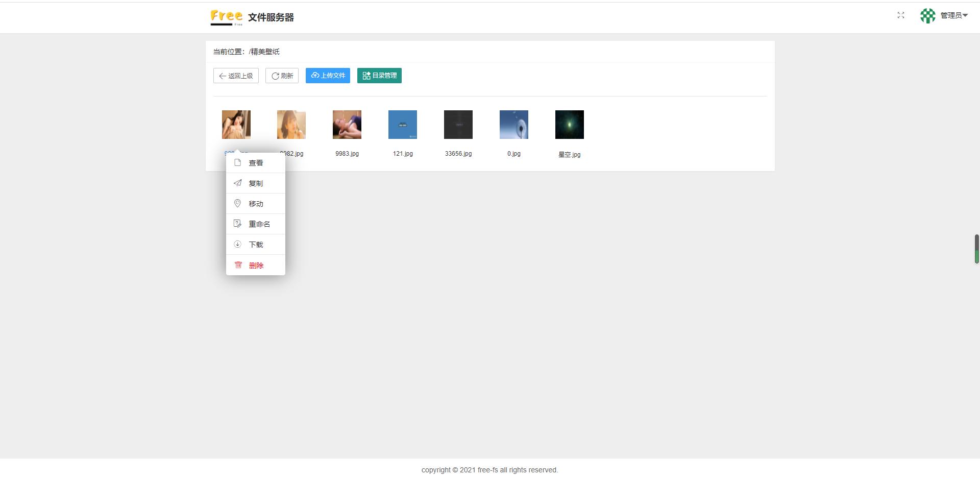Click the 返回上级 button
This screenshot has width=980, height=478.
236,76
